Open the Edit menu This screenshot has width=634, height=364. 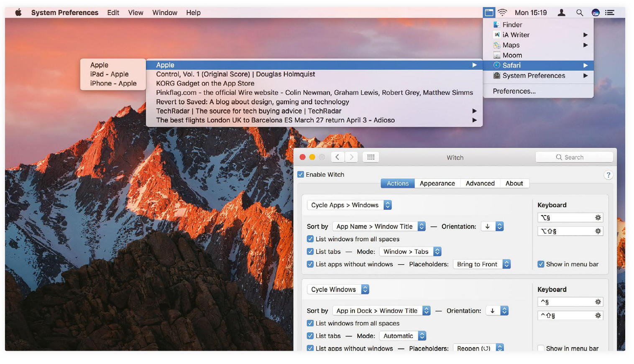[113, 13]
